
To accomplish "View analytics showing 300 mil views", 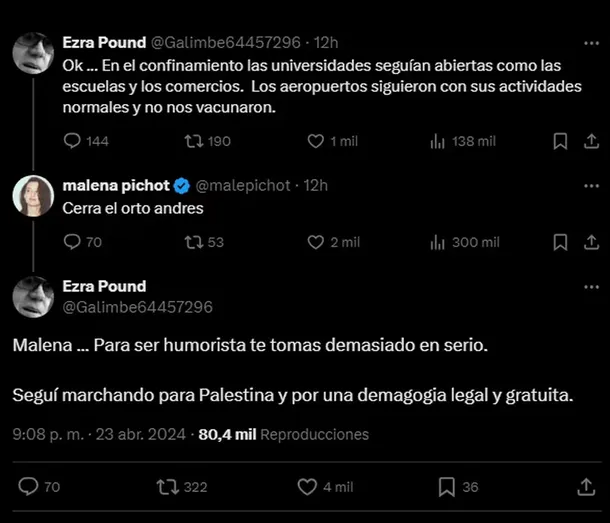I will point(437,241).
